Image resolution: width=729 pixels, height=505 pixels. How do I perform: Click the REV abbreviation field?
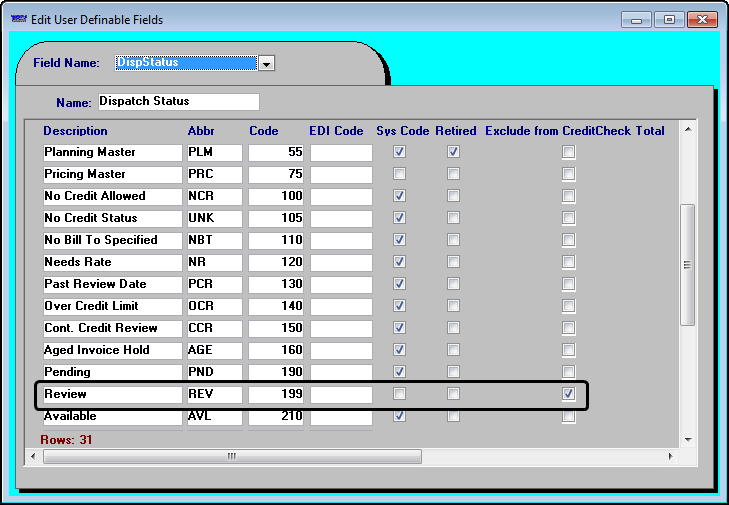click(x=214, y=394)
